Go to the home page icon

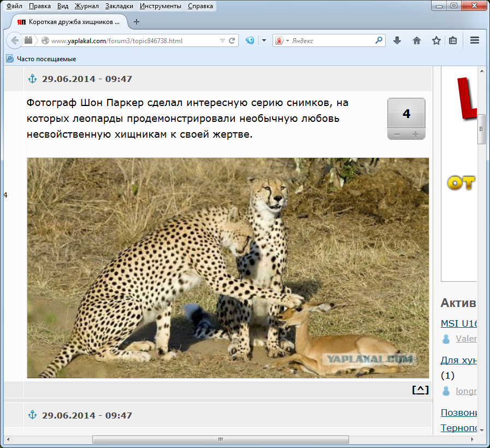click(416, 40)
